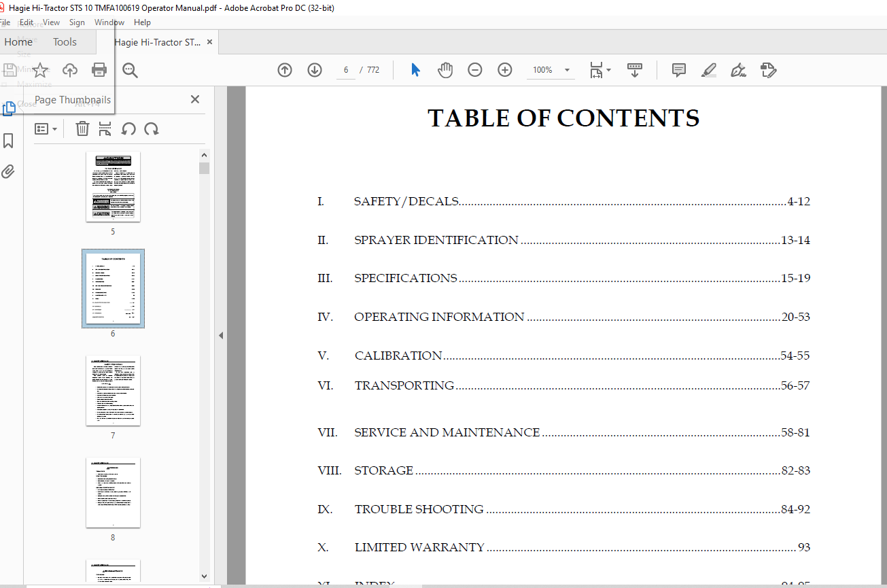Viewport: 887px width, 588px height.
Task: Add file to starred bookmarks
Action: 40,70
